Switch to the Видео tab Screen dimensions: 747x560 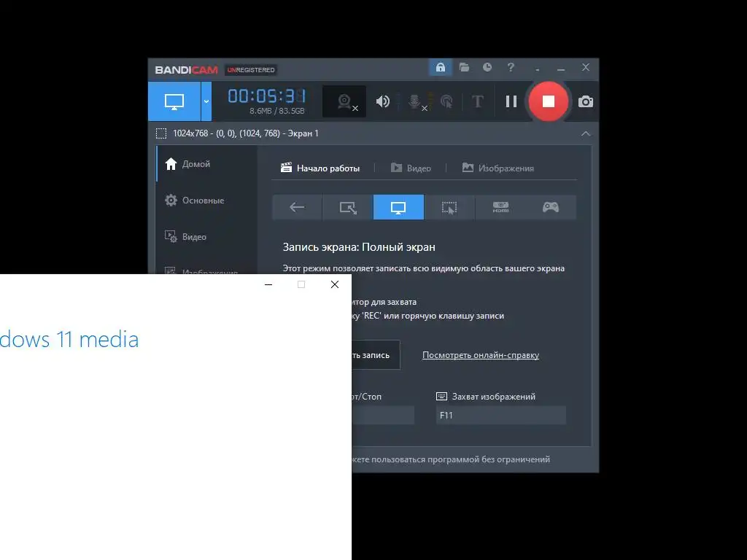411,168
